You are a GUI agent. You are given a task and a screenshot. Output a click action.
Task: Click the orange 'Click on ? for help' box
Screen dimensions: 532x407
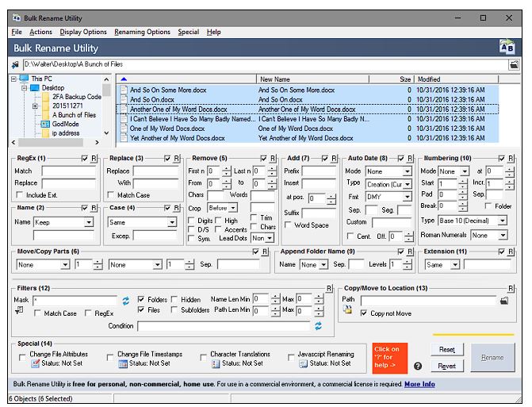click(389, 358)
